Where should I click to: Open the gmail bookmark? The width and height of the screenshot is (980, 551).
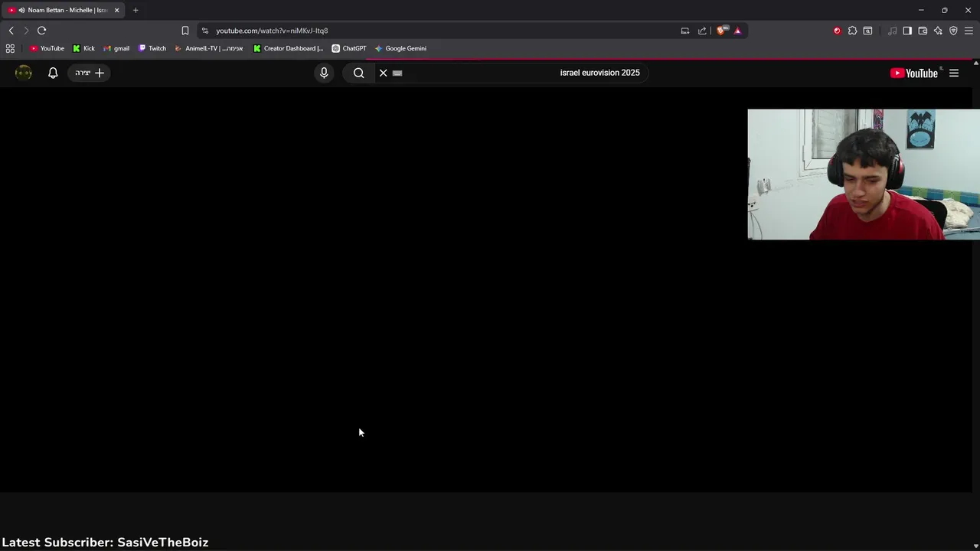click(x=116, y=48)
